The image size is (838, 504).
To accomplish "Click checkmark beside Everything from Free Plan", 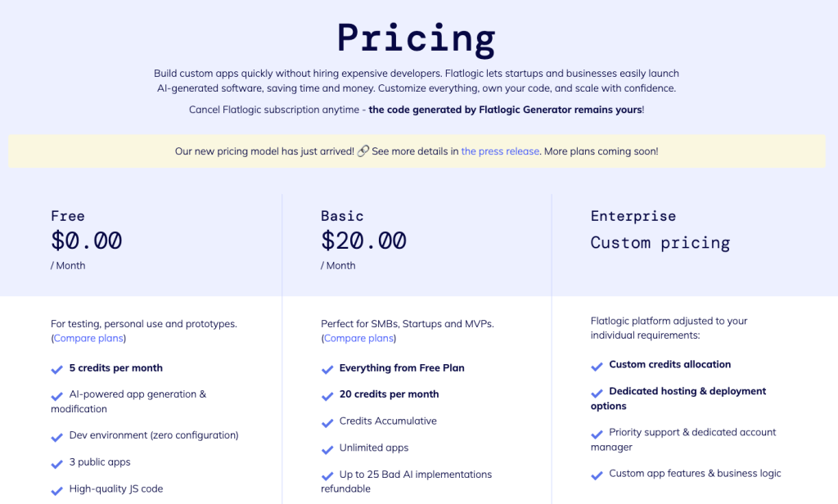I will pyautogui.click(x=327, y=369).
